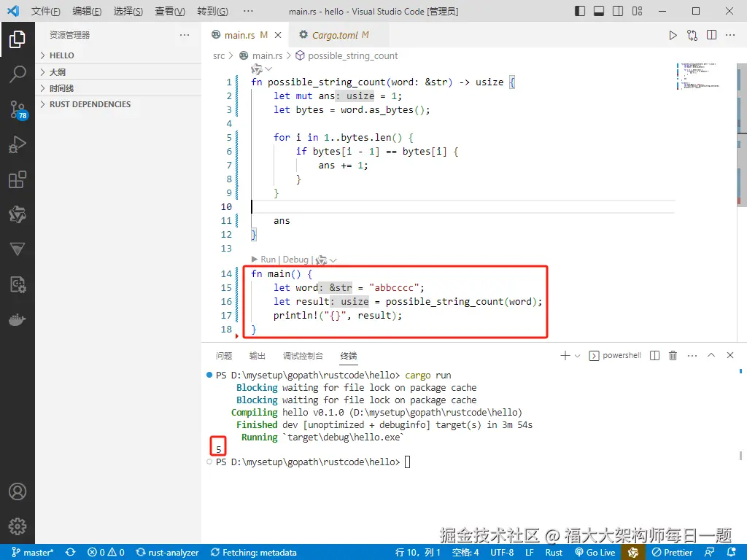Maximize the panel with the up chevron

(711, 355)
